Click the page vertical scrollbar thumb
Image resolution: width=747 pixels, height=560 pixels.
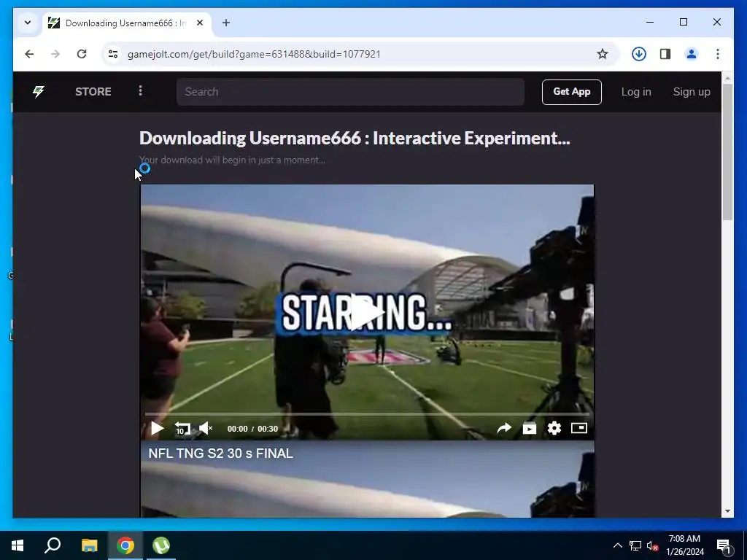(x=727, y=152)
